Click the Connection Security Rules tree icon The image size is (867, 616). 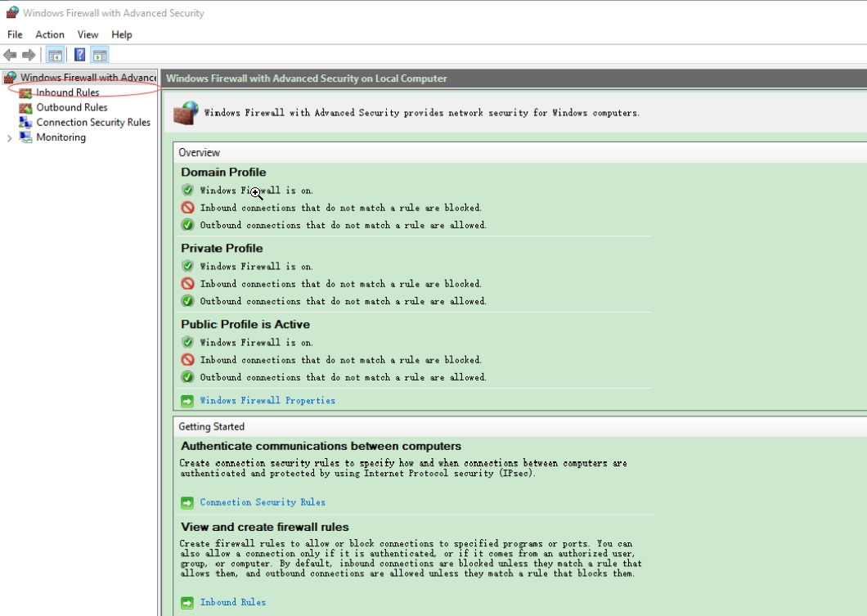tap(25, 122)
